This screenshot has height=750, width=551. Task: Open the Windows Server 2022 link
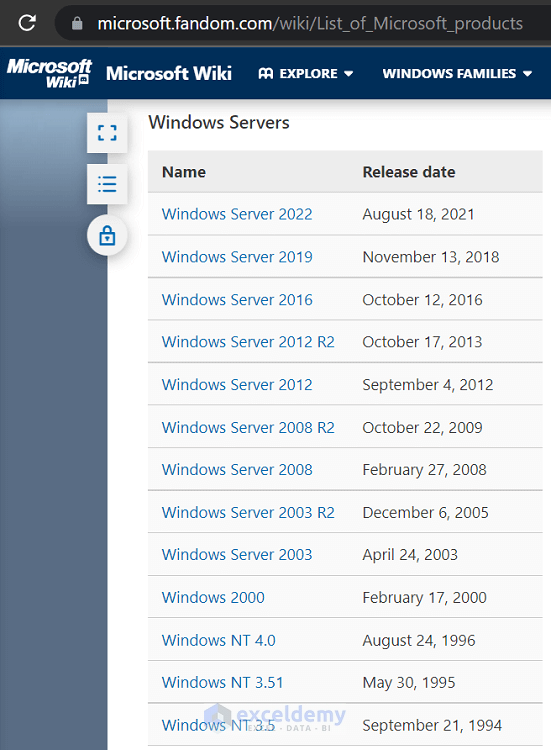pyautogui.click(x=237, y=214)
